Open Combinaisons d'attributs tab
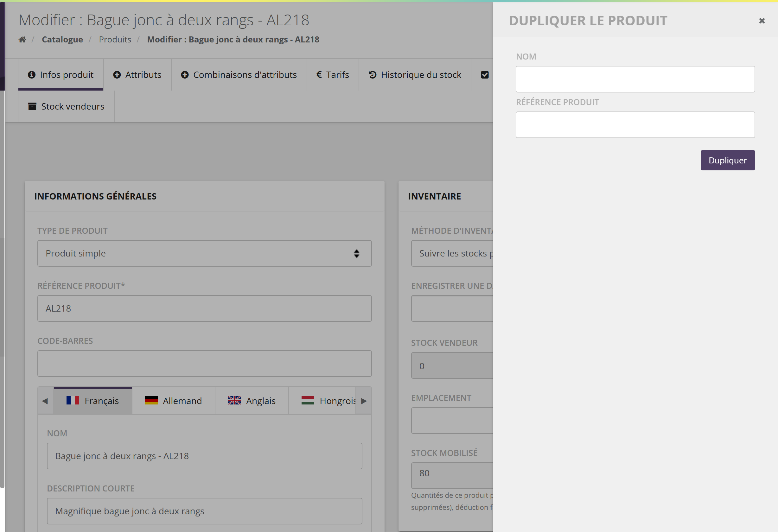Image resolution: width=778 pixels, height=532 pixels. click(239, 75)
